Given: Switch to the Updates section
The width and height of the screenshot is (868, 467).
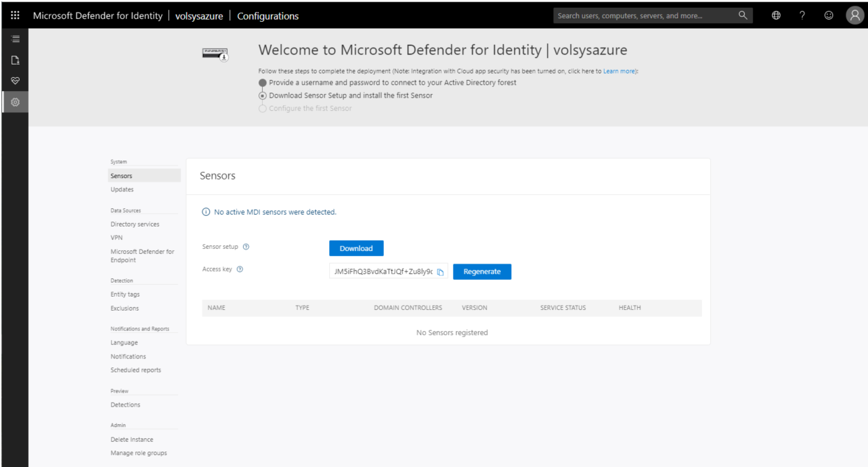Looking at the screenshot, I should [122, 189].
